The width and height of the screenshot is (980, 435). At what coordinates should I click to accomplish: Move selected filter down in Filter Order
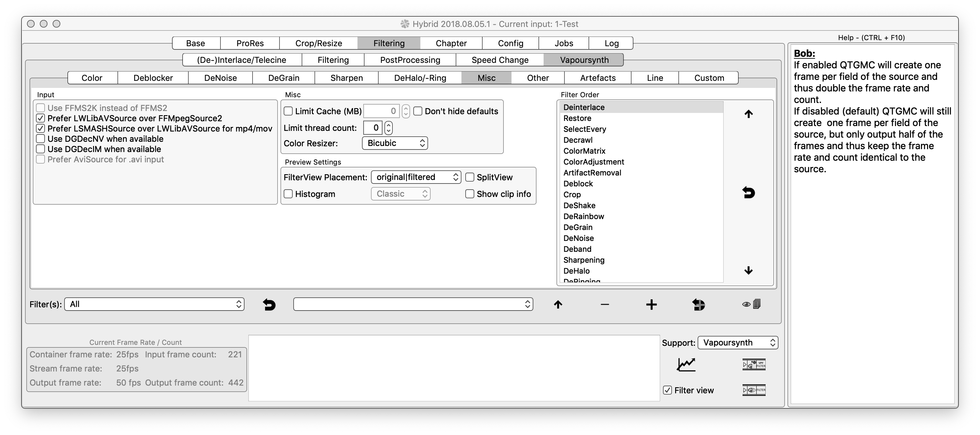pyautogui.click(x=748, y=270)
